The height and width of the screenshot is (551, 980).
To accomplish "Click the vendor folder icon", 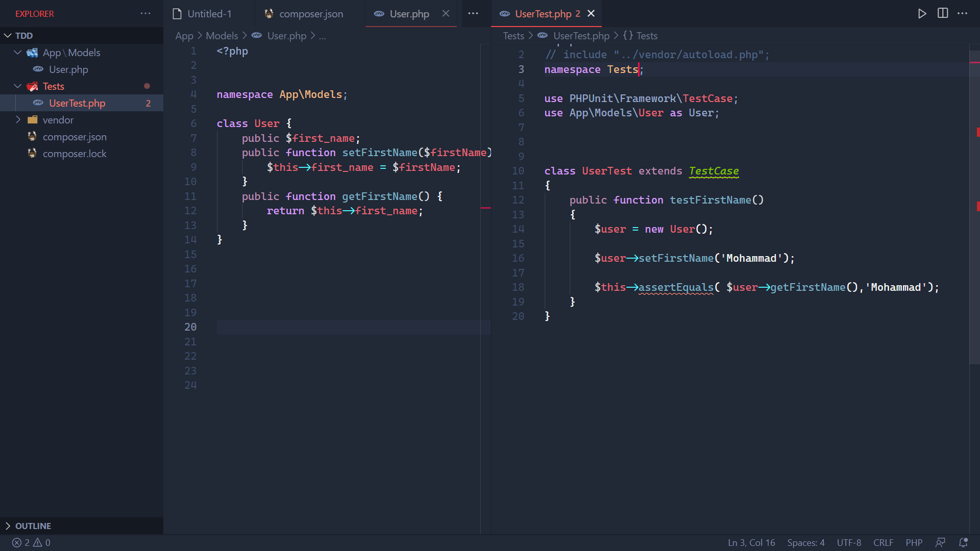I will tap(33, 120).
